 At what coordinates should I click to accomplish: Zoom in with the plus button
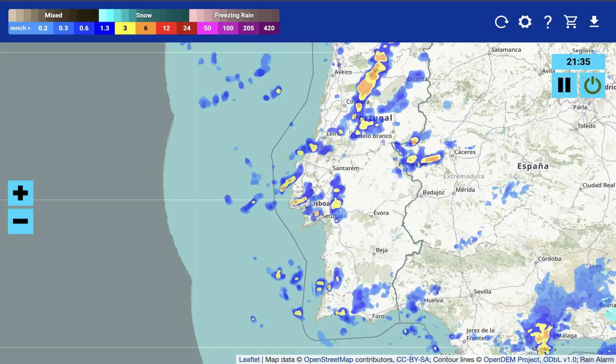(20, 193)
